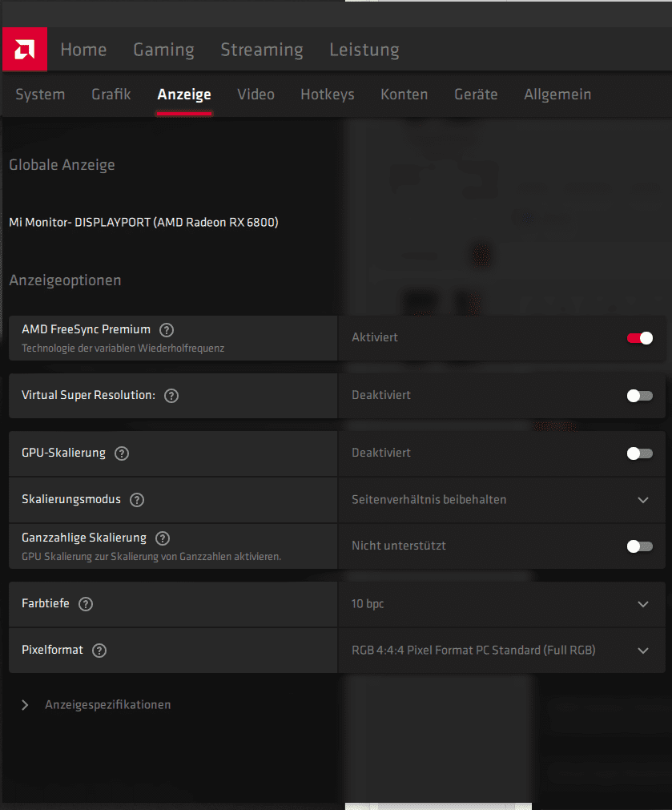This screenshot has width=672, height=810.
Task: Switch to the Streaming tab
Action: coord(262,50)
